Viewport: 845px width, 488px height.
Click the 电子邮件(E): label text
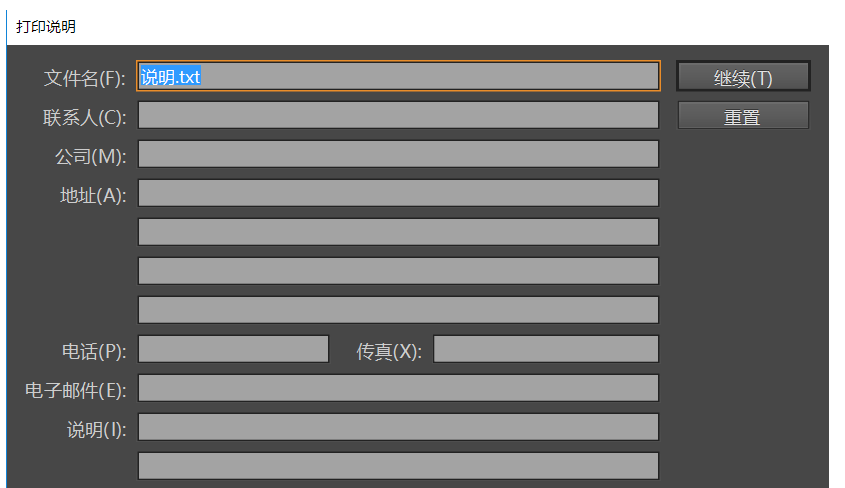point(76,390)
